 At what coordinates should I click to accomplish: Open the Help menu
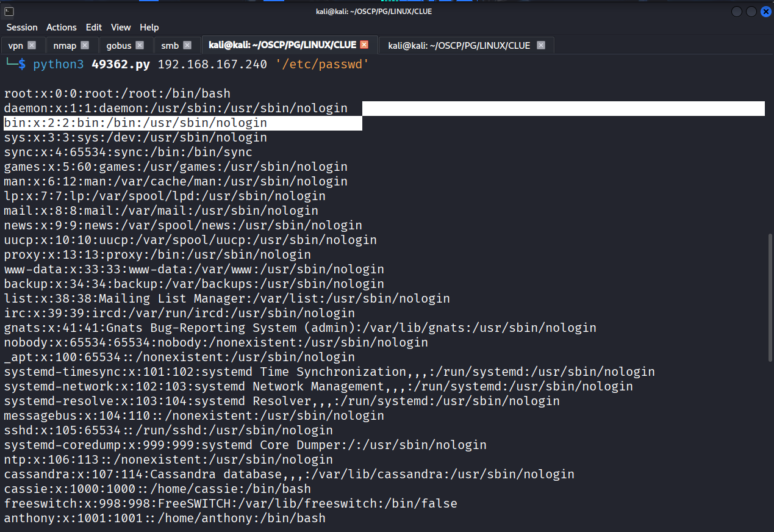tap(149, 27)
